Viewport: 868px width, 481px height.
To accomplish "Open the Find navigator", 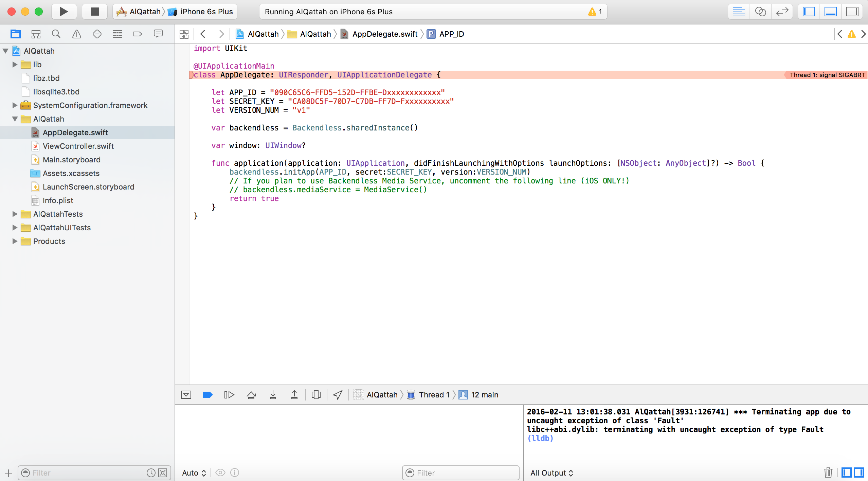I will (x=56, y=34).
